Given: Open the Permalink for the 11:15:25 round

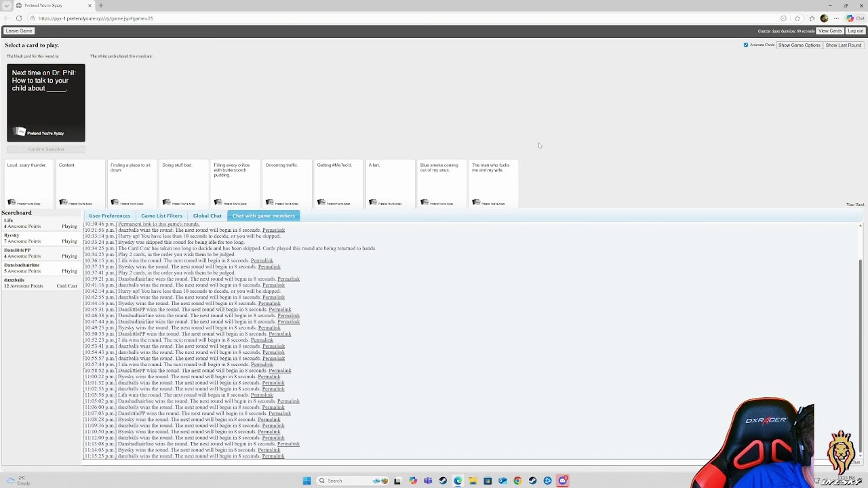Looking at the screenshot, I should pyautogui.click(x=273, y=456).
